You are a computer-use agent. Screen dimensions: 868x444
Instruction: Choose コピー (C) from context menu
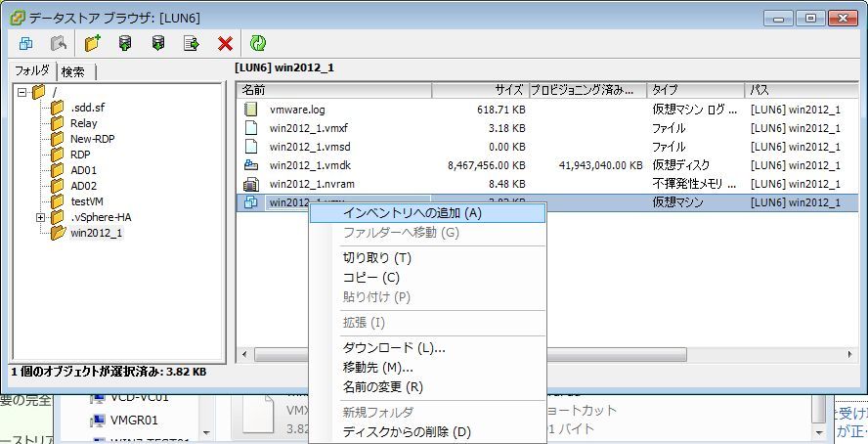(x=427, y=278)
